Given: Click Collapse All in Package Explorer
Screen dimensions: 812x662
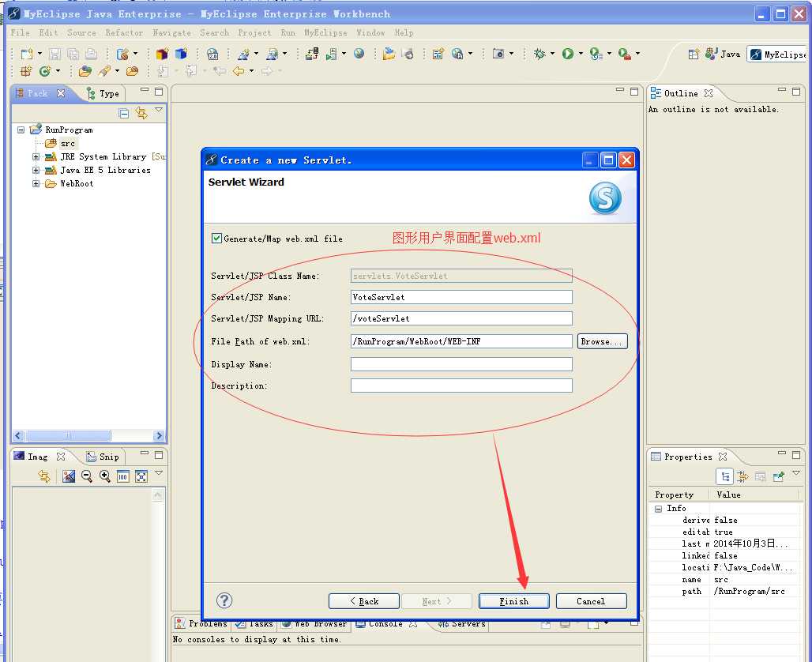Looking at the screenshot, I should coord(124,113).
